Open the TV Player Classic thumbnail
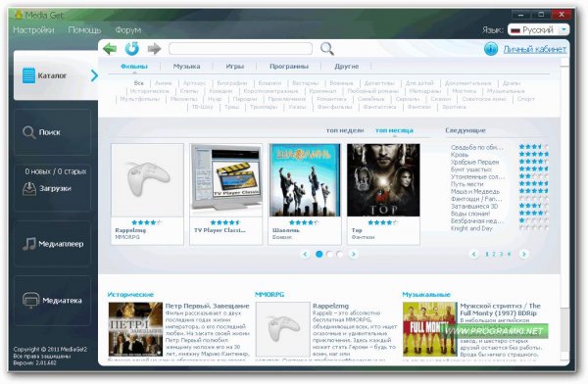Screen dimensions: 588x384 point(226,180)
